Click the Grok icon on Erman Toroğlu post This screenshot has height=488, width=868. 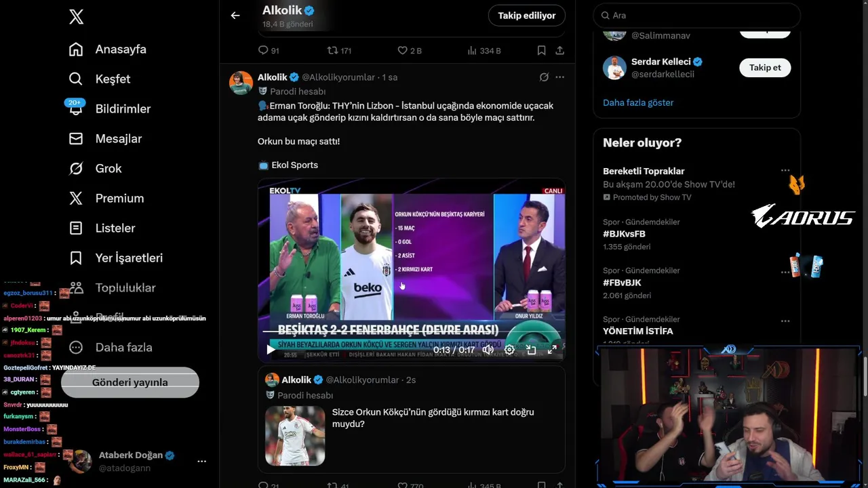click(x=544, y=77)
